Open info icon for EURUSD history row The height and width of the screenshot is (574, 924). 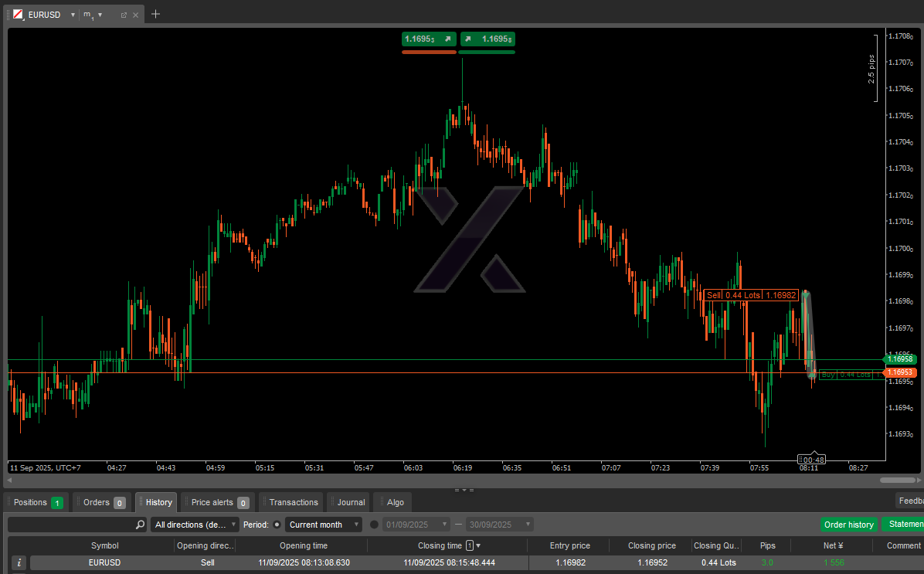19,563
